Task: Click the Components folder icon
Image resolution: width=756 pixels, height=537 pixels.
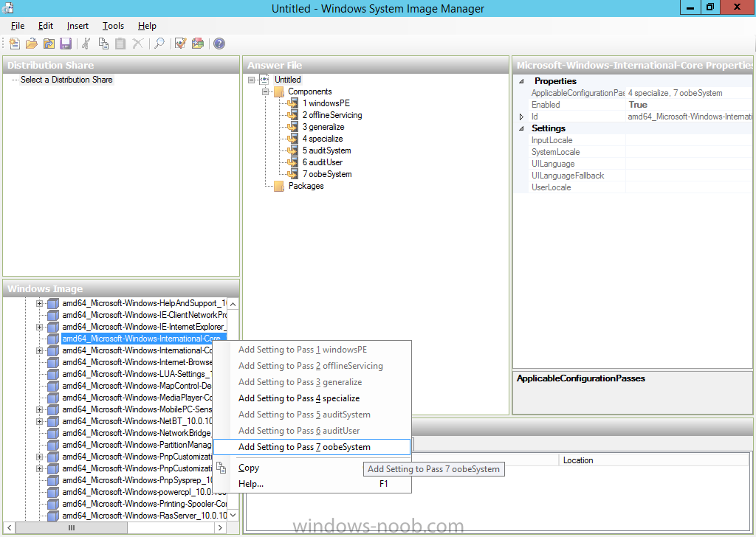Action: 279,91
